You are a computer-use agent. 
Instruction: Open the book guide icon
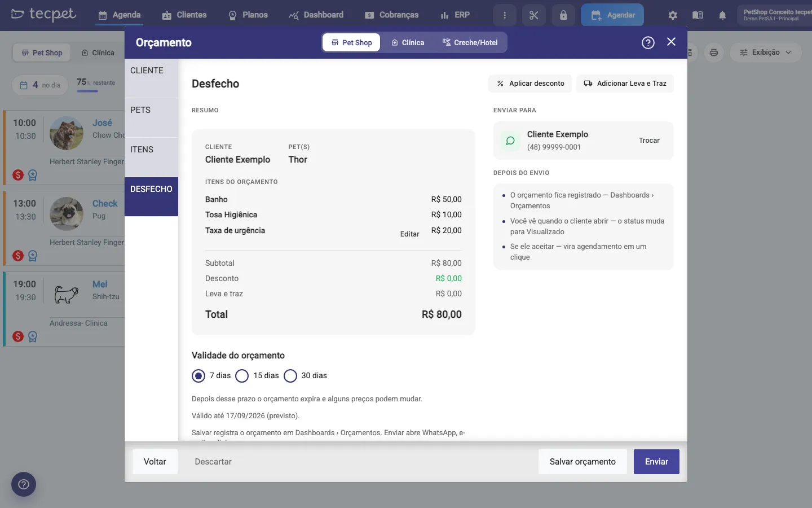(698, 15)
